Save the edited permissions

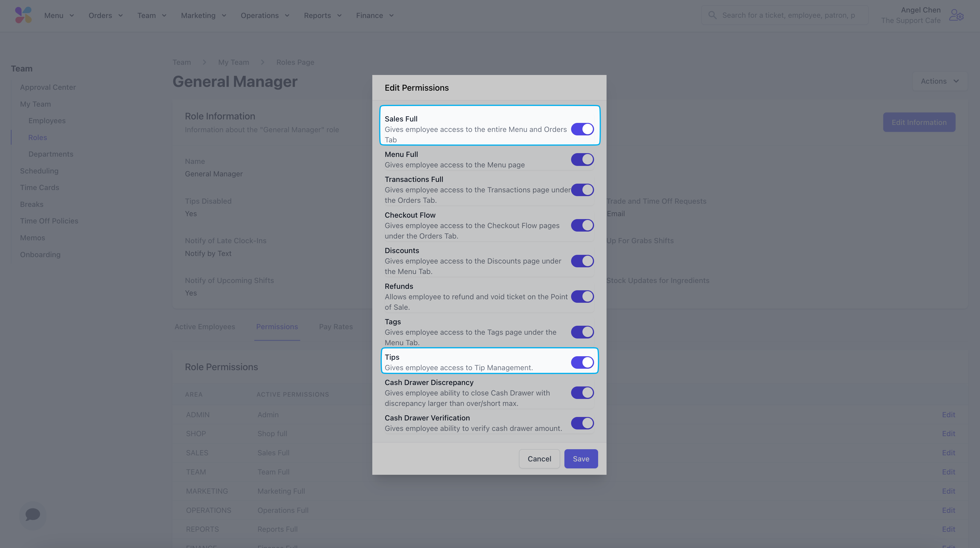click(x=581, y=459)
